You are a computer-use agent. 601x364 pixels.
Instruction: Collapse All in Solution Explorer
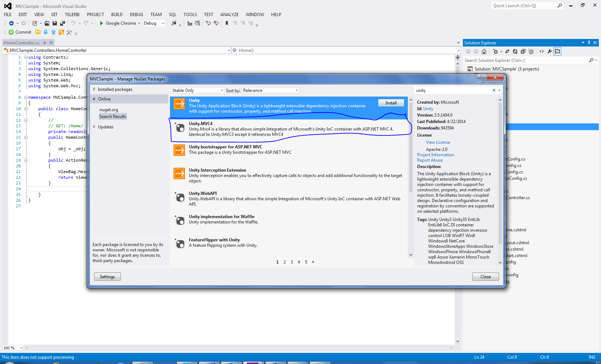(x=523, y=51)
